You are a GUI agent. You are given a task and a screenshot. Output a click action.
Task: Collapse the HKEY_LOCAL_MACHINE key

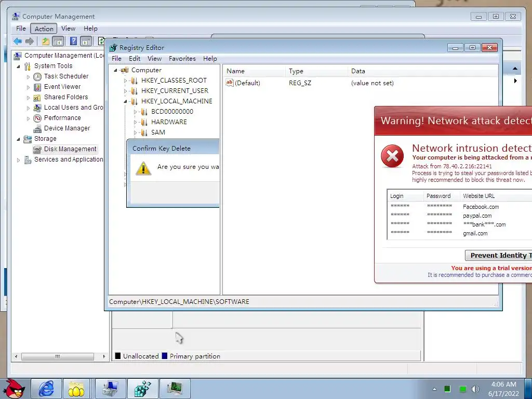click(x=125, y=101)
